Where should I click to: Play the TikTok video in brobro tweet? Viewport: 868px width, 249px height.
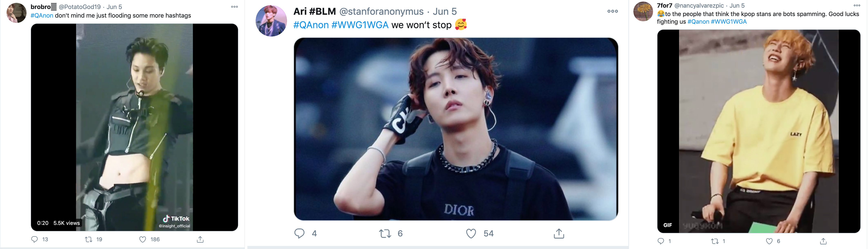(x=134, y=127)
